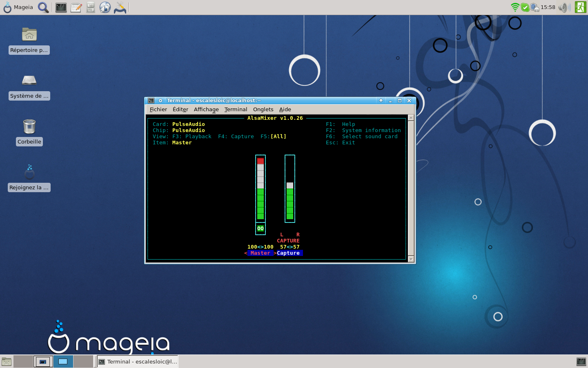Click the terminal icon at bottom-right panel

click(581, 361)
